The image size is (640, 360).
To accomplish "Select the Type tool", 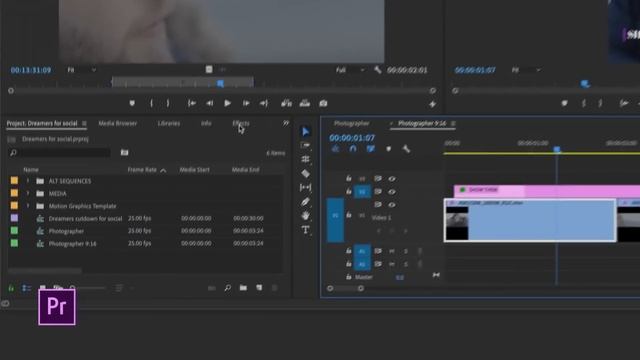I will [x=305, y=230].
